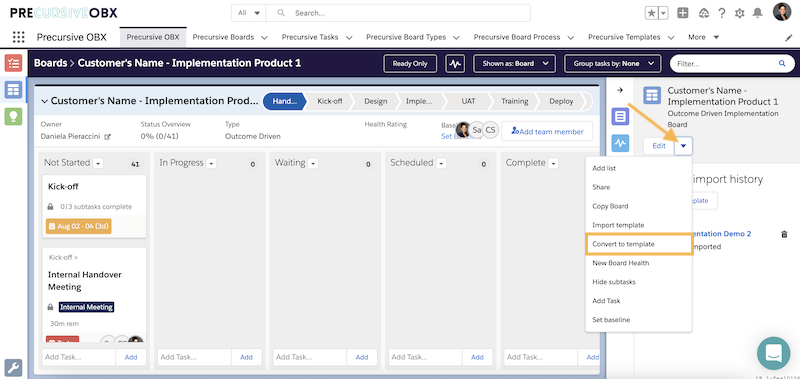This screenshot has width=800, height=379.
Task: Open the Scheduled list dropdown arrow
Action: tap(441, 164)
